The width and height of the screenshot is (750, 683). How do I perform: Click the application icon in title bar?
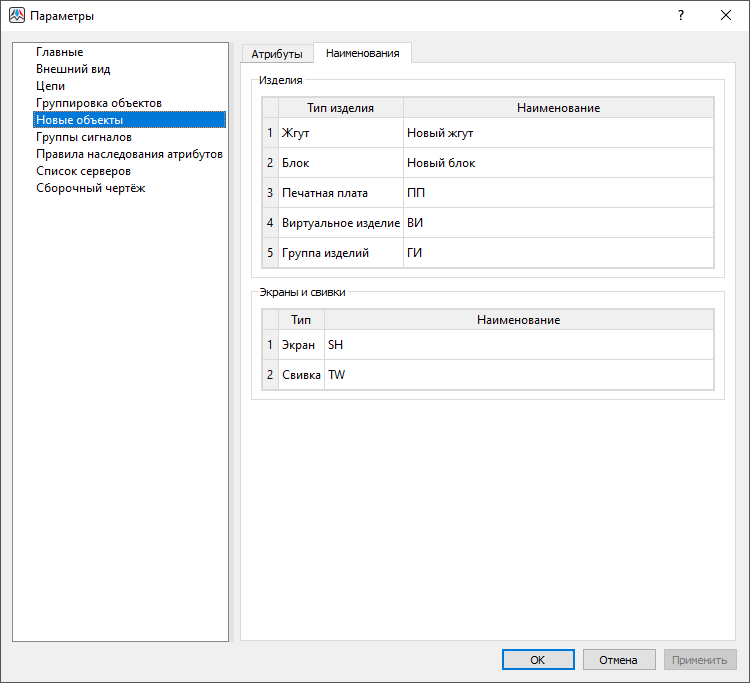(x=16, y=16)
